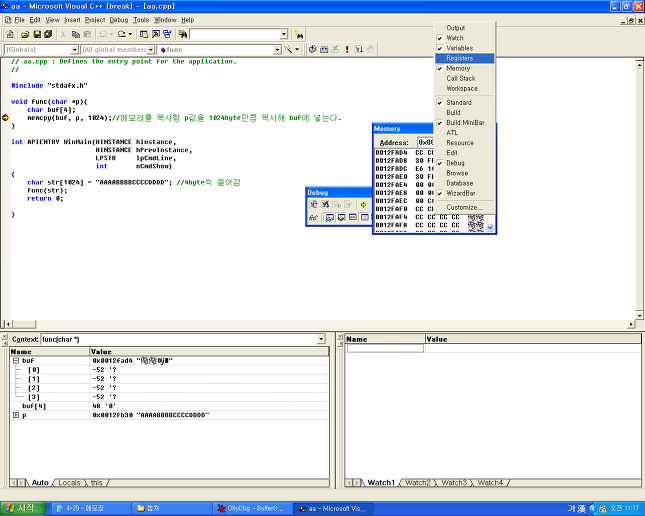Toggle Variables window icon in Debug toolbar
The image size is (645, 516).
(x=341, y=217)
